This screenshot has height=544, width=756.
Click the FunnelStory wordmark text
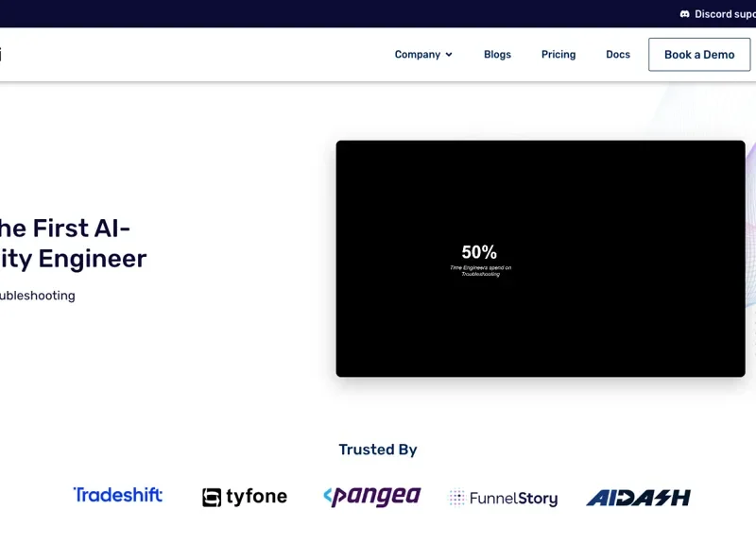pyautogui.click(x=515, y=498)
